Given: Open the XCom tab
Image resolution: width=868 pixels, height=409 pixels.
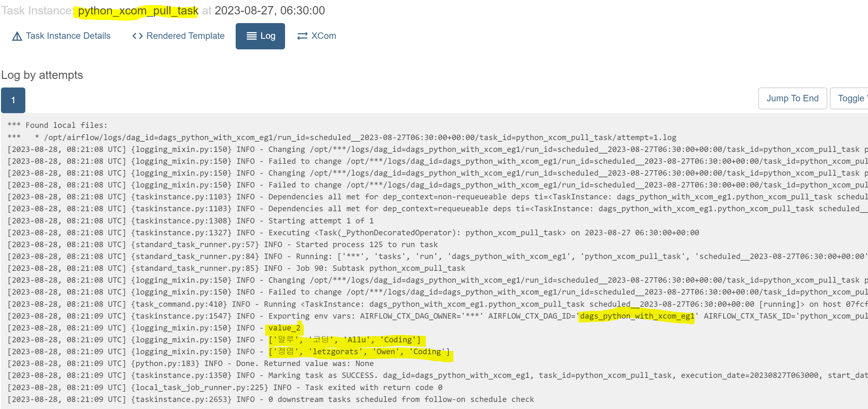Looking at the screenshot, I should click(323, 36).
